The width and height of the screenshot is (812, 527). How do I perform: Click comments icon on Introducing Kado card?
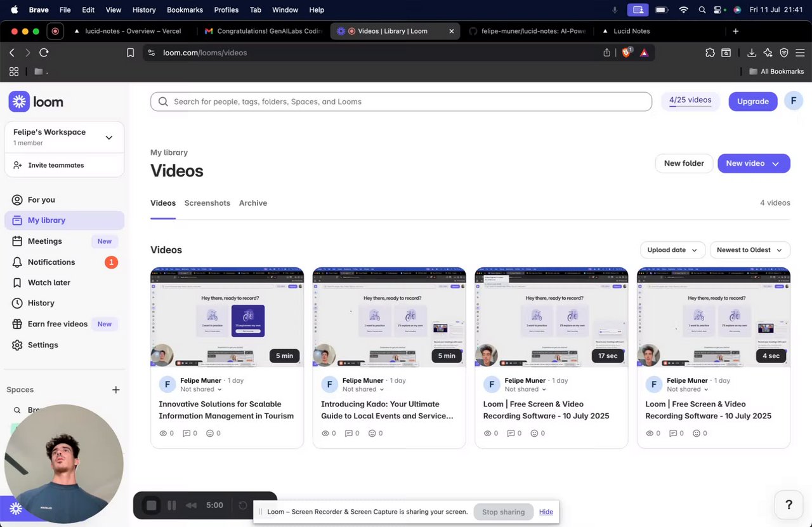pyautogui.click(x=349, y=434)
